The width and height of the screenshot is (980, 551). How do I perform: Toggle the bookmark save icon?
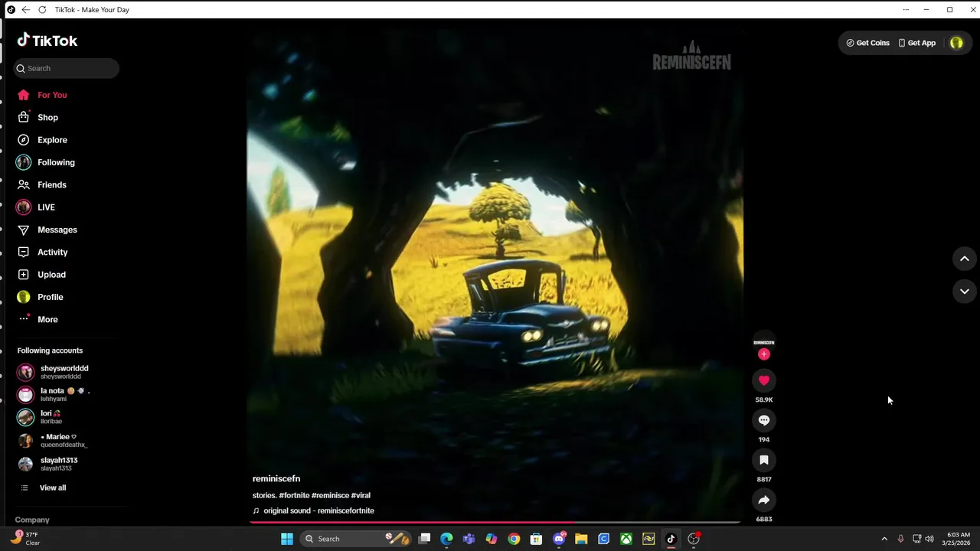(763, 460)
